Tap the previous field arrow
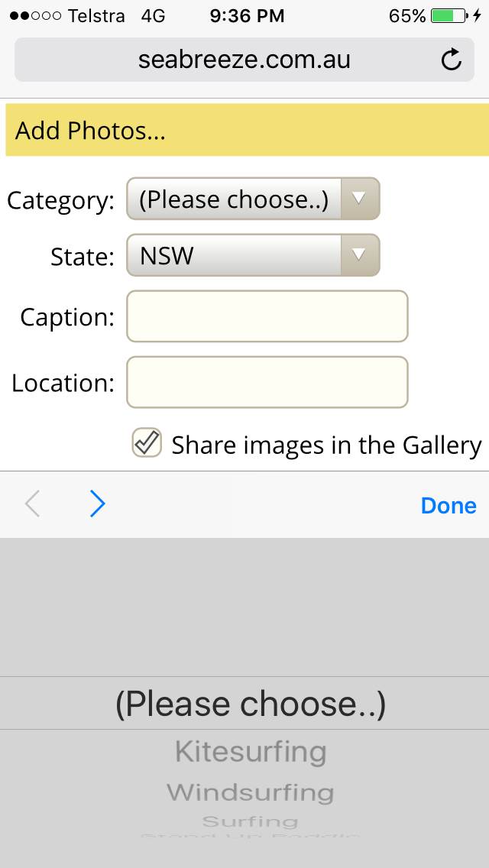This screenshot has width=489, height=868. (x=32, y=504)
